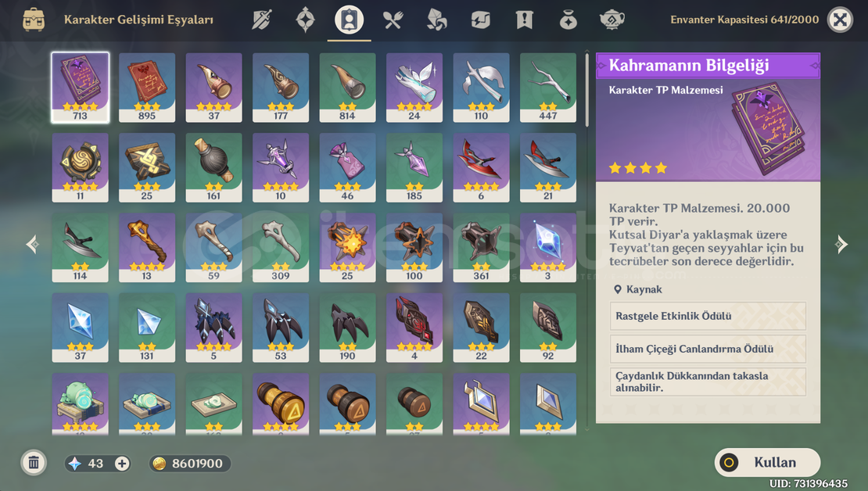Switch to the Artifacts inventory tab

[305, 20]
